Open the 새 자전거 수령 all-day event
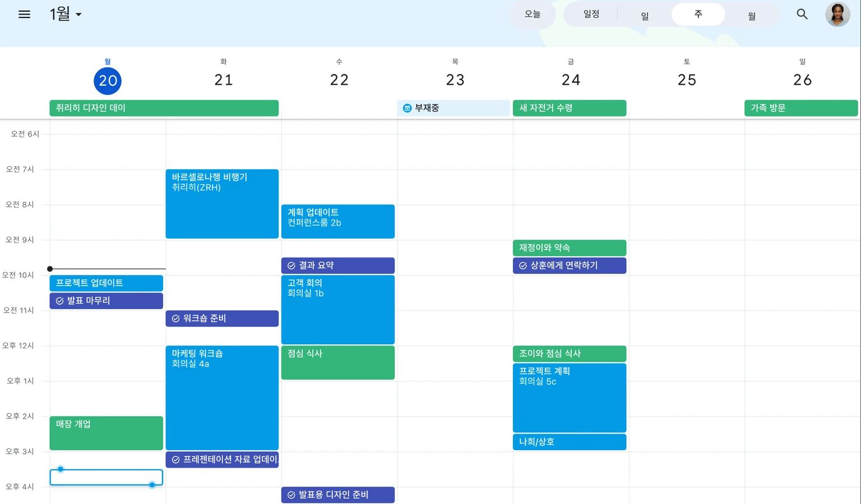This screenshot has height=504, width=861. 570,108
